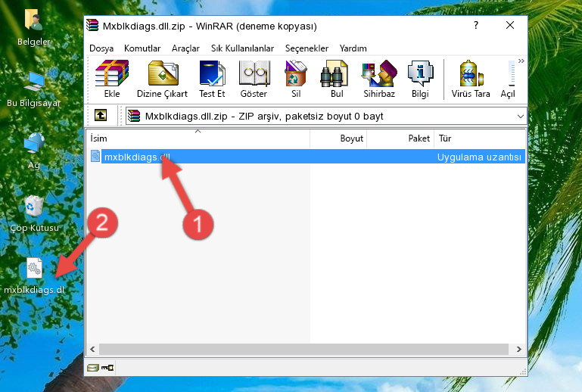Open the Göster view tool
This screenshot has width=582, height=392.
pyautogui.click(x=254, y=79)
